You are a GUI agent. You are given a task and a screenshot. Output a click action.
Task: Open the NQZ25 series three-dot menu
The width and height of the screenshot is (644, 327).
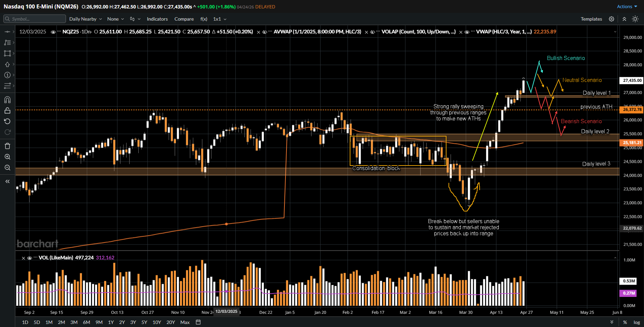[x=59, y=32]
